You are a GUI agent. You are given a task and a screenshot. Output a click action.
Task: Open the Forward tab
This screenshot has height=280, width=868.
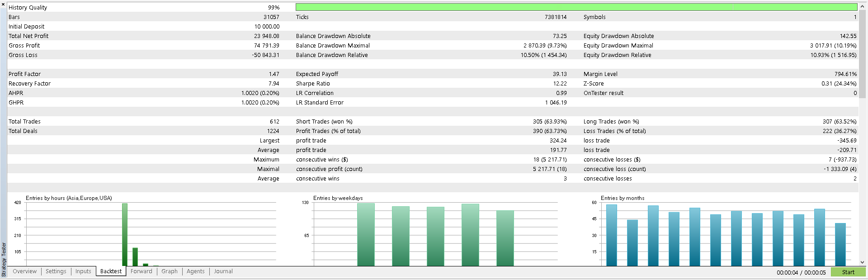141,271
